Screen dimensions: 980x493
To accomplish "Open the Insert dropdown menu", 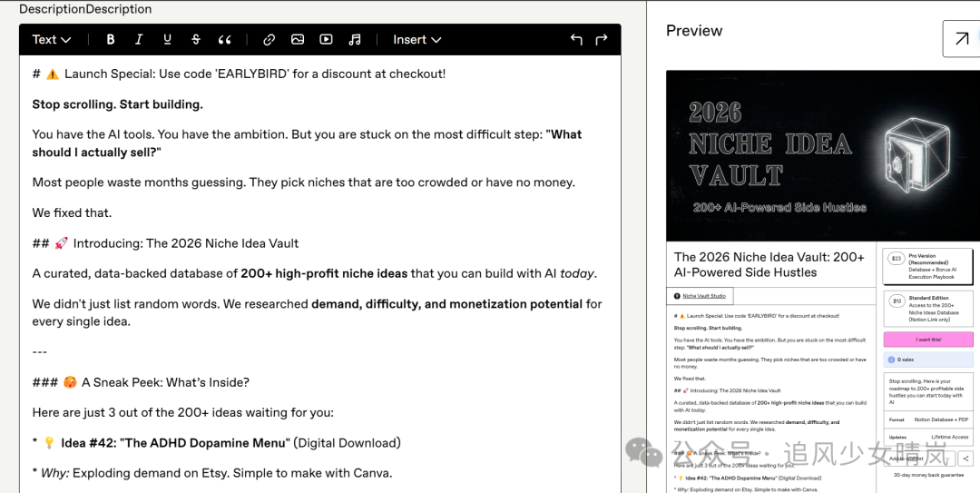I will 416,39.
